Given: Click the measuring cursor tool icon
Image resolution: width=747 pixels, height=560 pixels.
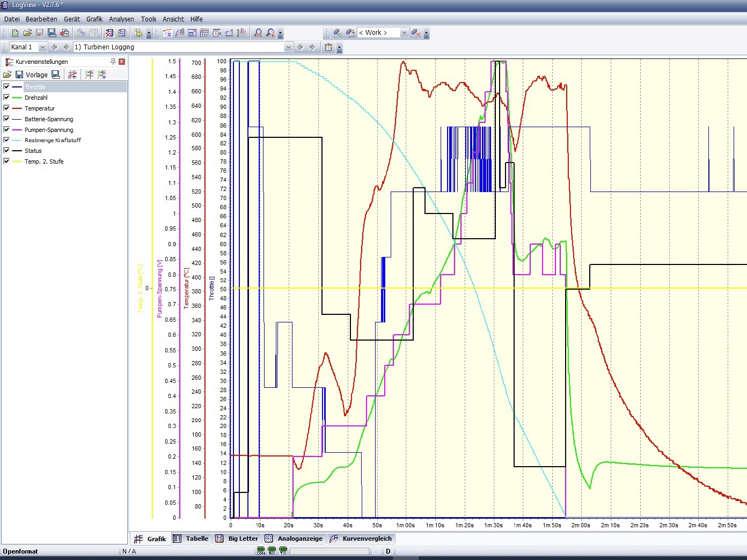Looking at the screenshot, I should click(x=180, y=33).
